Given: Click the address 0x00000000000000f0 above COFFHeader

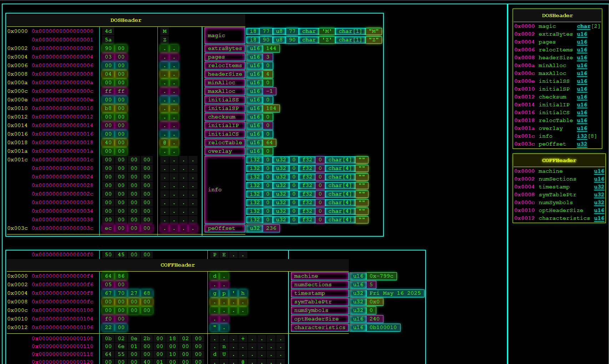Looking at the screenshot, I should (62, 255).
